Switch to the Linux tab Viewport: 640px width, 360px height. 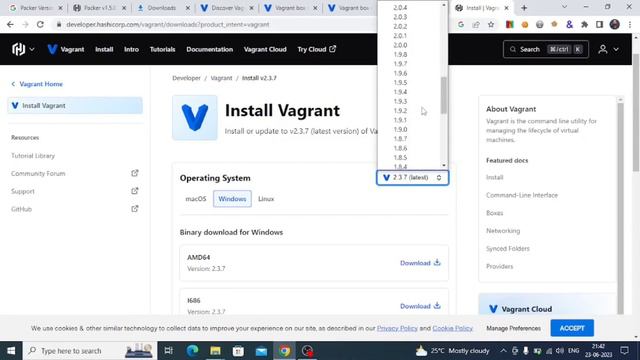266,199
